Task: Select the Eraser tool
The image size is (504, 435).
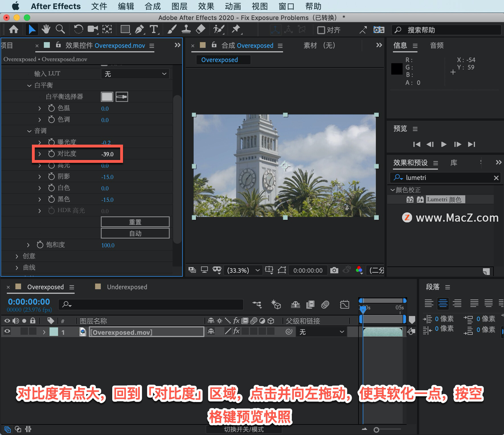Action: 200,30
